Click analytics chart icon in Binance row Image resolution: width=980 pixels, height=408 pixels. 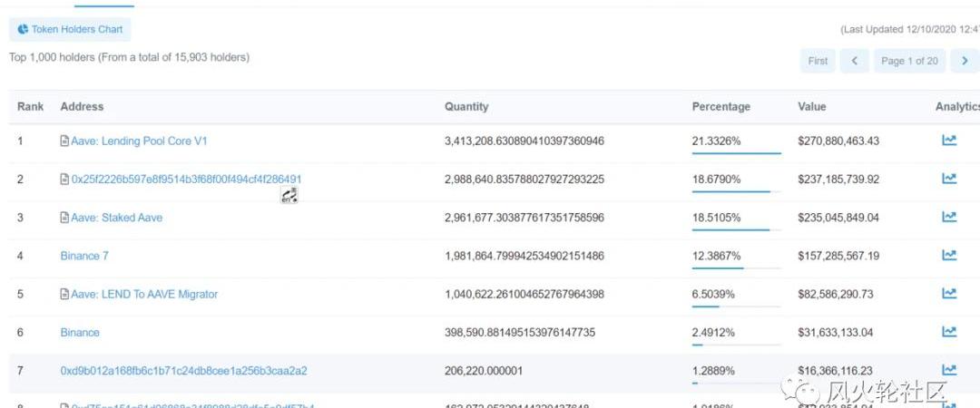pyautogui.click(x=949, y=332)
